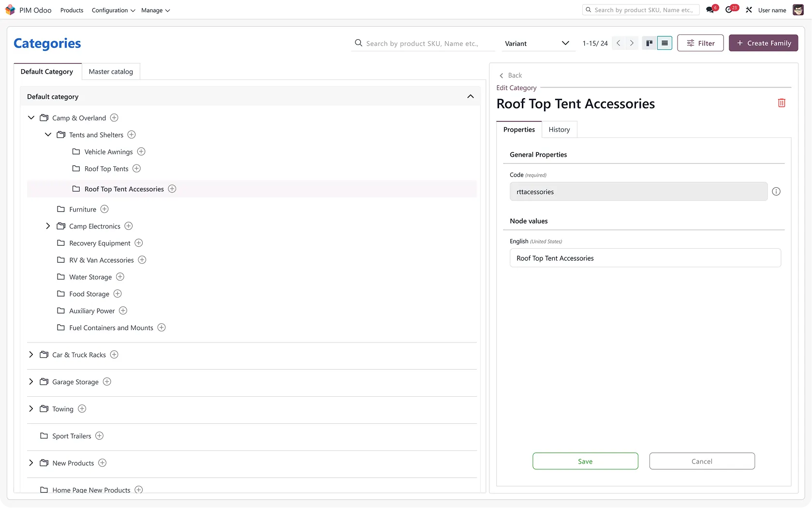This screenshot has width=812, height=508.
Task: Switch to the Master catalog tab
Action: [x=111, y=72]
